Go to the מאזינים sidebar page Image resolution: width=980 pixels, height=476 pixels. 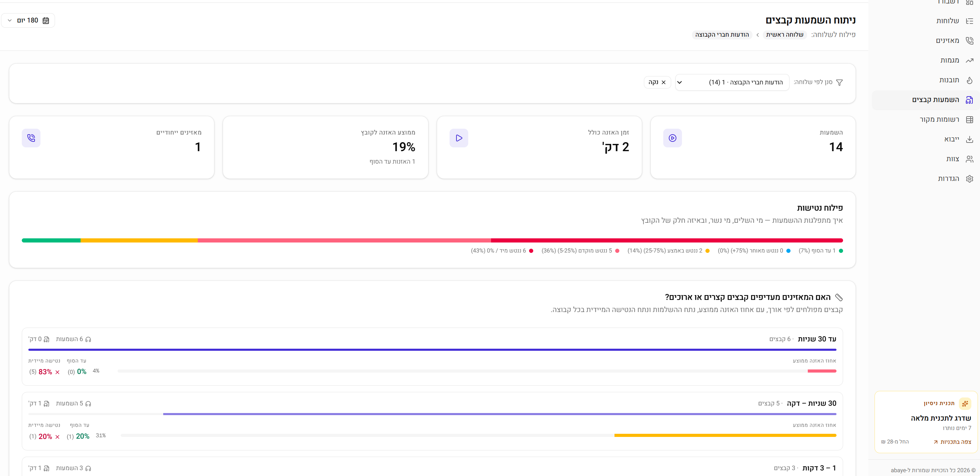point(947,40)
